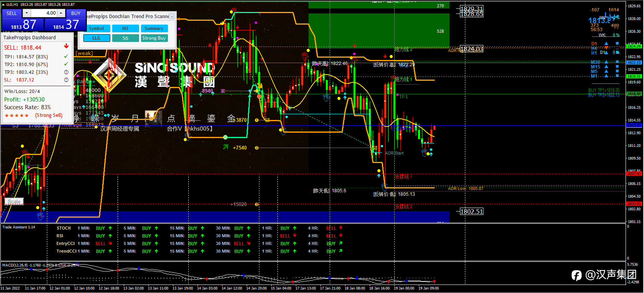Click the 1829.31 price label box
The height and width of the screenshot is (293, 644).
click(471, 8)
